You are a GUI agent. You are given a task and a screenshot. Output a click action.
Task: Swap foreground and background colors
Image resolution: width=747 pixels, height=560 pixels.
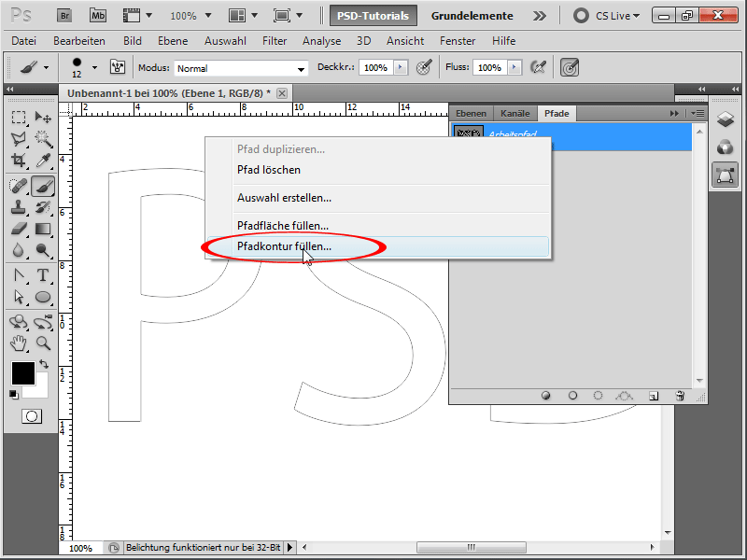click(44, 364)
